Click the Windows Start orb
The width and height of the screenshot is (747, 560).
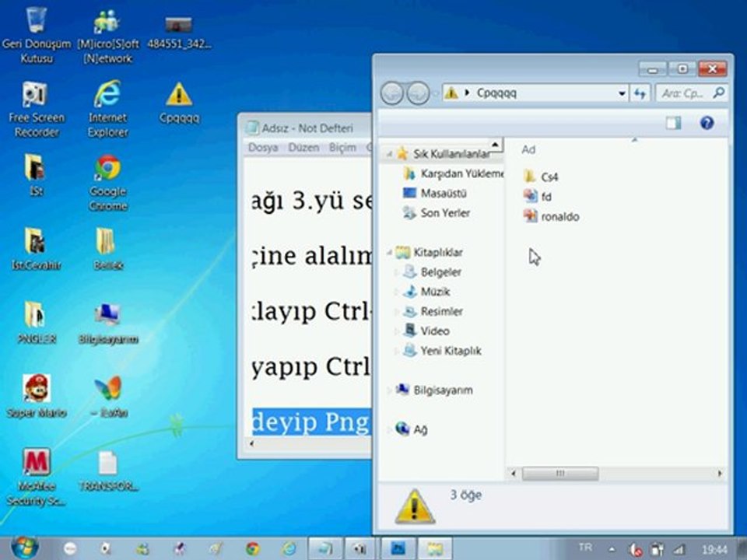pyautogui.click(x=24, y=548)
